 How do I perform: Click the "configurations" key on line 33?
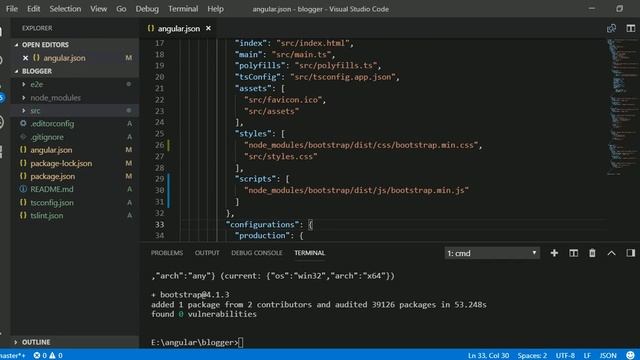pos(262,224)
